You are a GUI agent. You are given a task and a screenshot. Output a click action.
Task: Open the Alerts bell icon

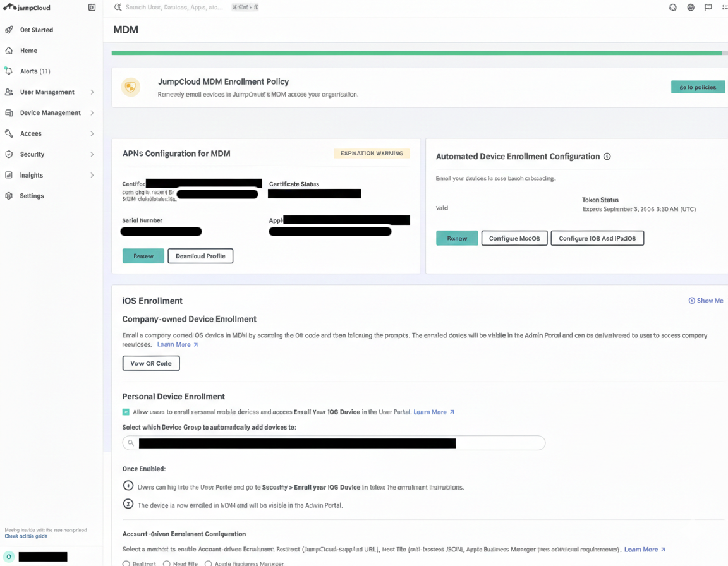(x=9, y=71)
